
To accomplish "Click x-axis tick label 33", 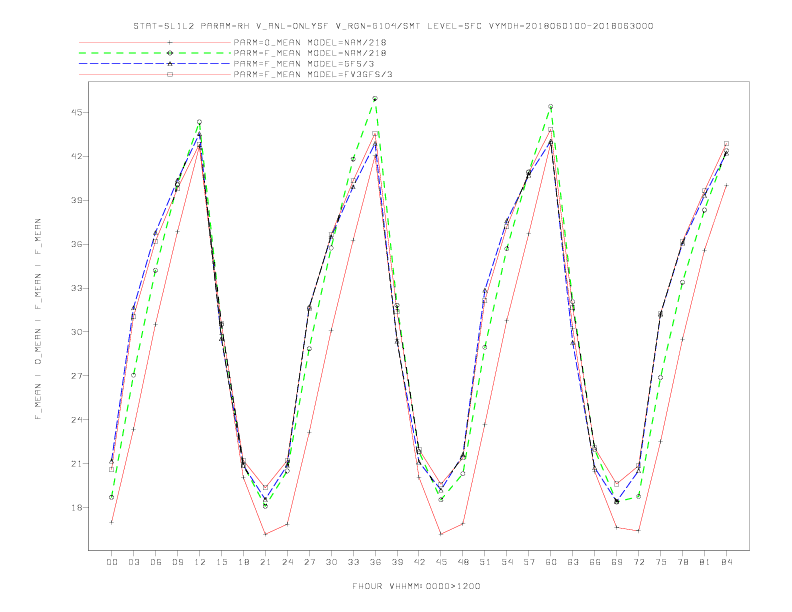I will [x=353, y=562].
